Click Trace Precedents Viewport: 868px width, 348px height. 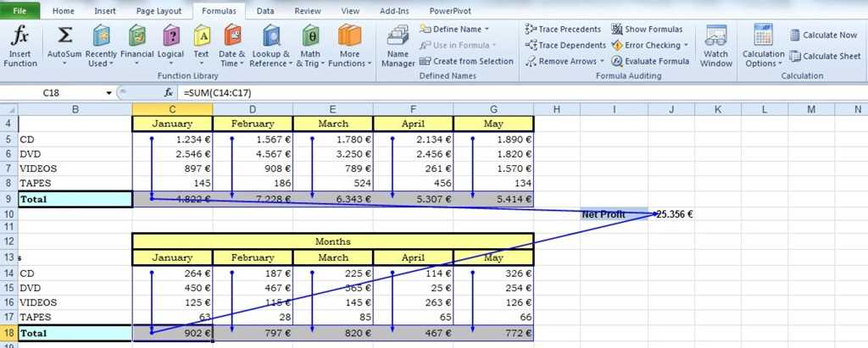point(563,29)
